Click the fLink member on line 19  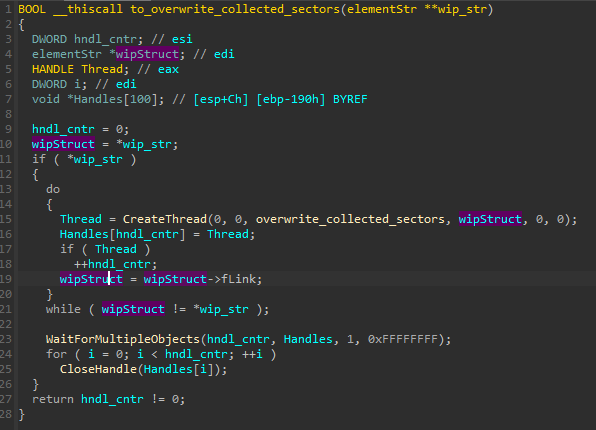(238, 279)
